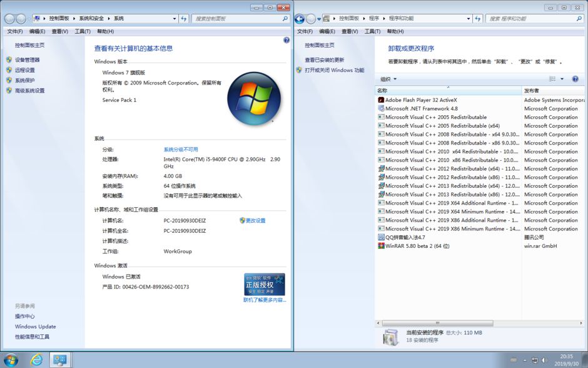
Task: Click the publisher 腾讯公司 cell
Action: pyautogui.click(x=534, y=237)
